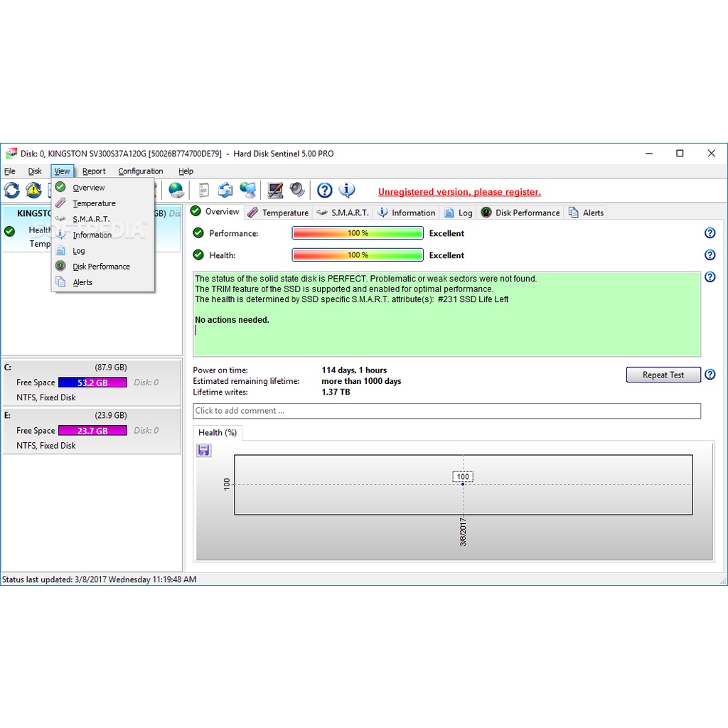
Task: Click green checkmark icon beside Performance label
Action: 198,232
